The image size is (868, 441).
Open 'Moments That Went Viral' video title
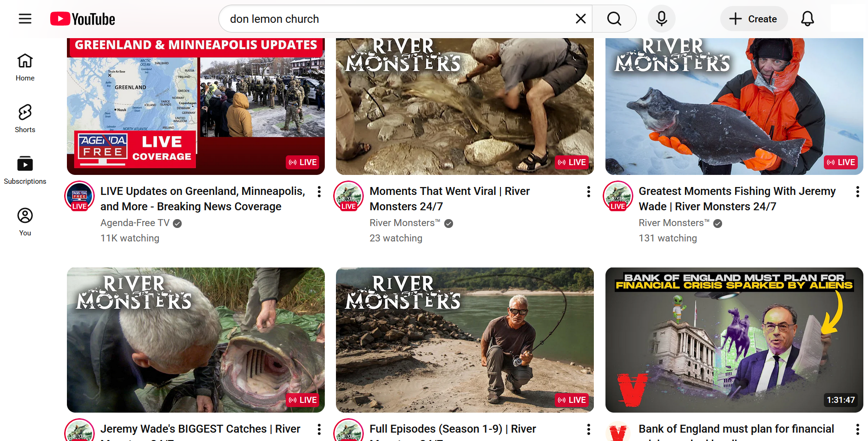(450, 199)
